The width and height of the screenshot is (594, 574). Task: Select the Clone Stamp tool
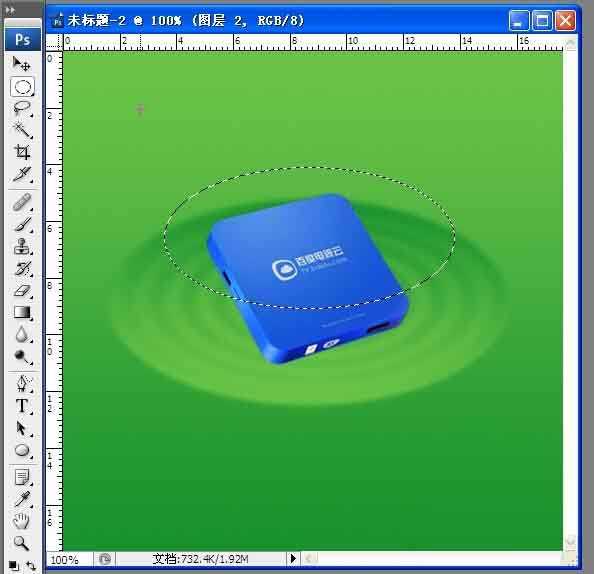coord(22,246)
